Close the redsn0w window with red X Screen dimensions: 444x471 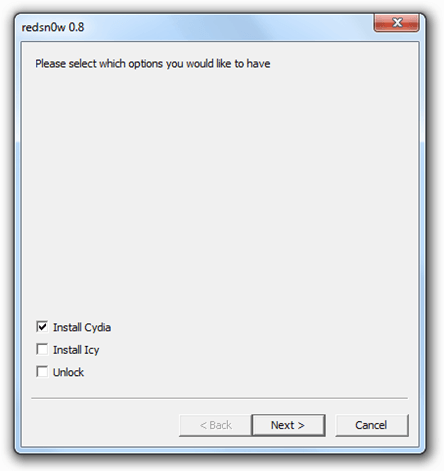[x=396, y=23]
